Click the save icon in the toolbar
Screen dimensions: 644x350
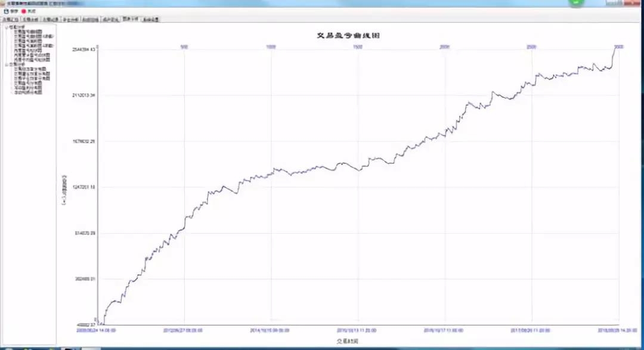pyautogui.click(x=6, y=11)
